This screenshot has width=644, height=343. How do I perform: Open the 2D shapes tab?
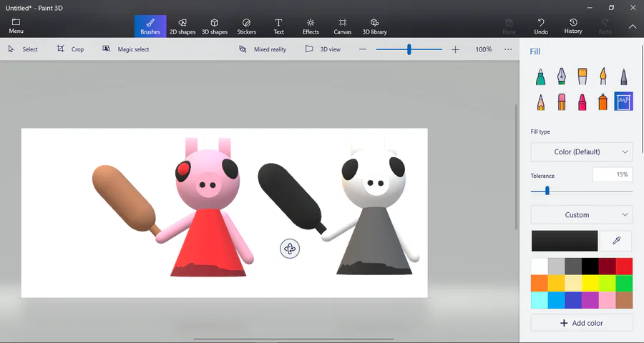point(182,26)
